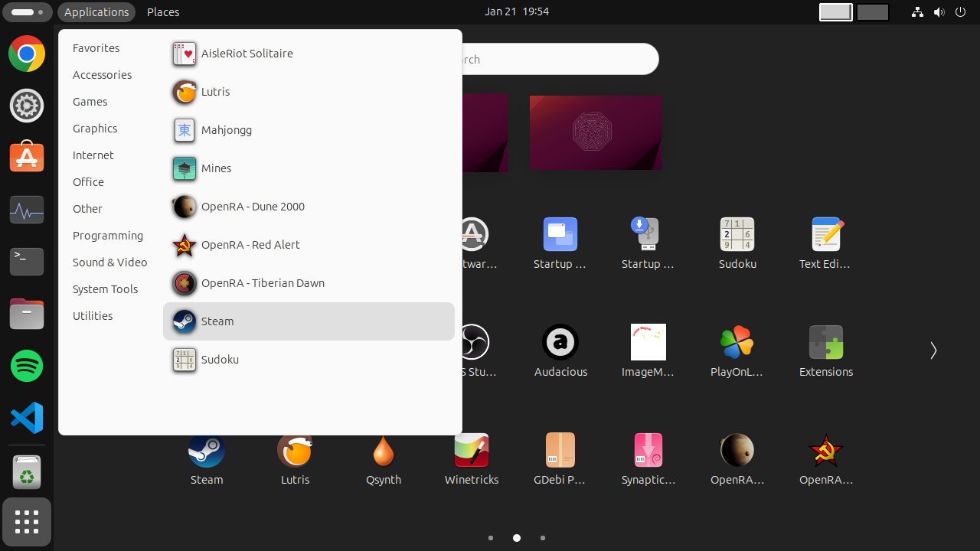The height and width of the screenshot is (551, 980).
Task: Launch OpenRA - Red Alert menu entry
Action: 309,245
